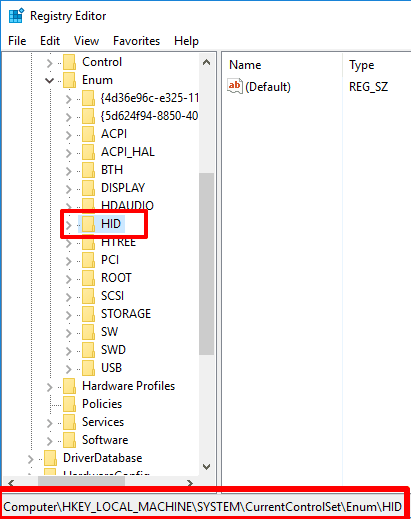
Task: Click the {5d624f94-8850-40 folder icon
Action: click(x=88, y=116)
